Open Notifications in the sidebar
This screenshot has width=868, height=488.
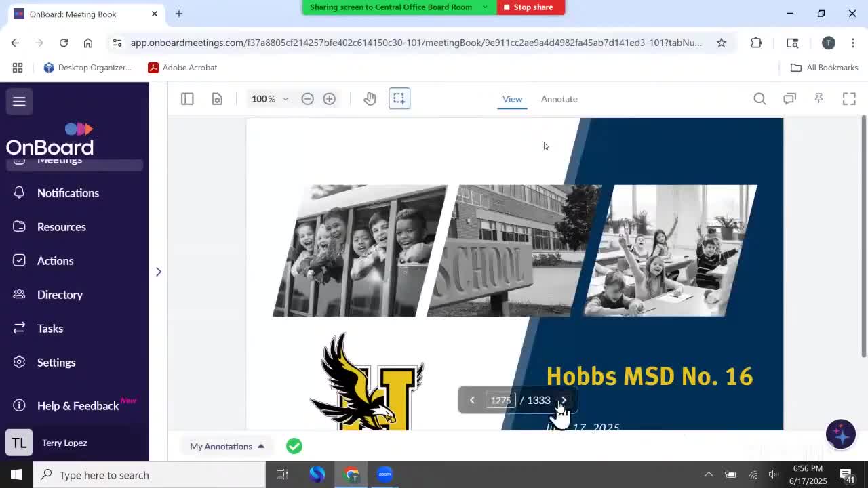68,193
